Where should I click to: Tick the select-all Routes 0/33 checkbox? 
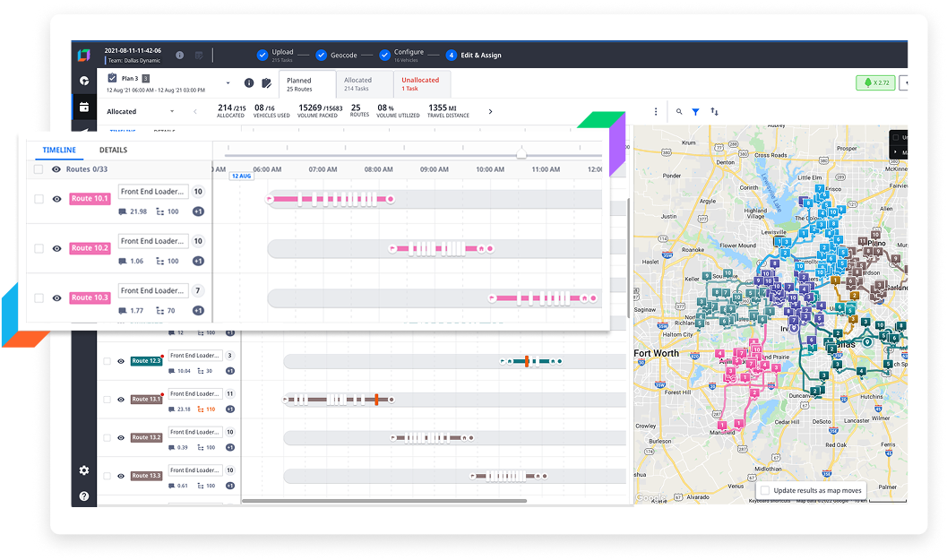[x=39, y=169]
